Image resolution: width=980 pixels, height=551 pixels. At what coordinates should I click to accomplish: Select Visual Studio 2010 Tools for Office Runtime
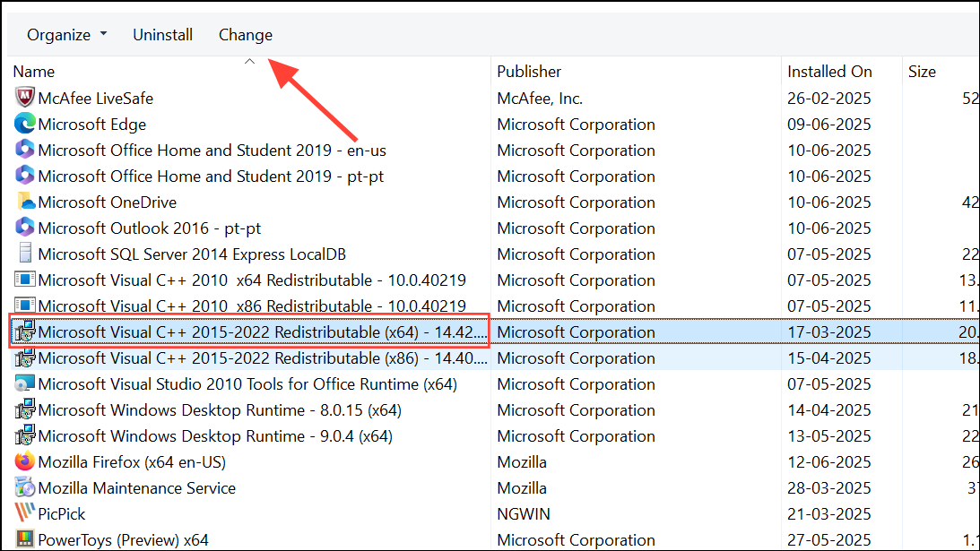tap(247, 384)
